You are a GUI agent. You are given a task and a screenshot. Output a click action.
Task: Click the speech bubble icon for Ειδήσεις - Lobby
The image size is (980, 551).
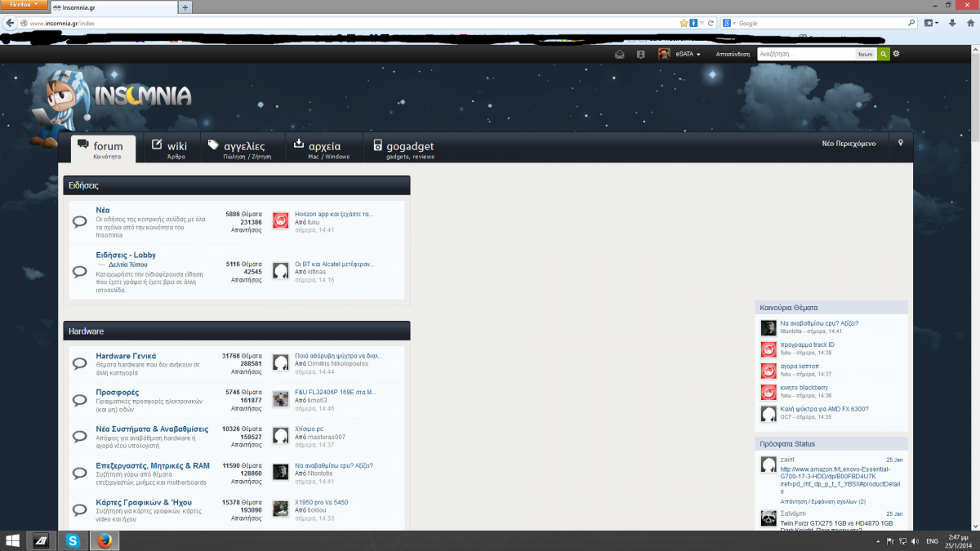pos(80,271)
